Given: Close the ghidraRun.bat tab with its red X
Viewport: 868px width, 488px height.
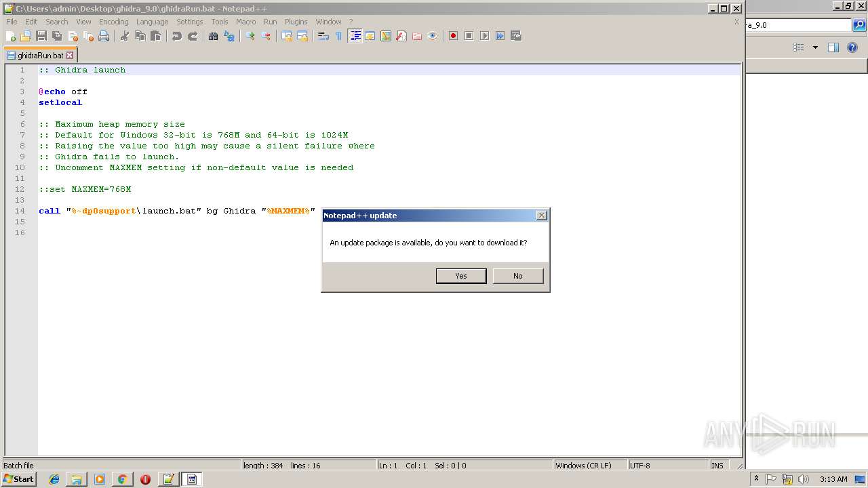Looking at the screenshot, I should point(69,56).
